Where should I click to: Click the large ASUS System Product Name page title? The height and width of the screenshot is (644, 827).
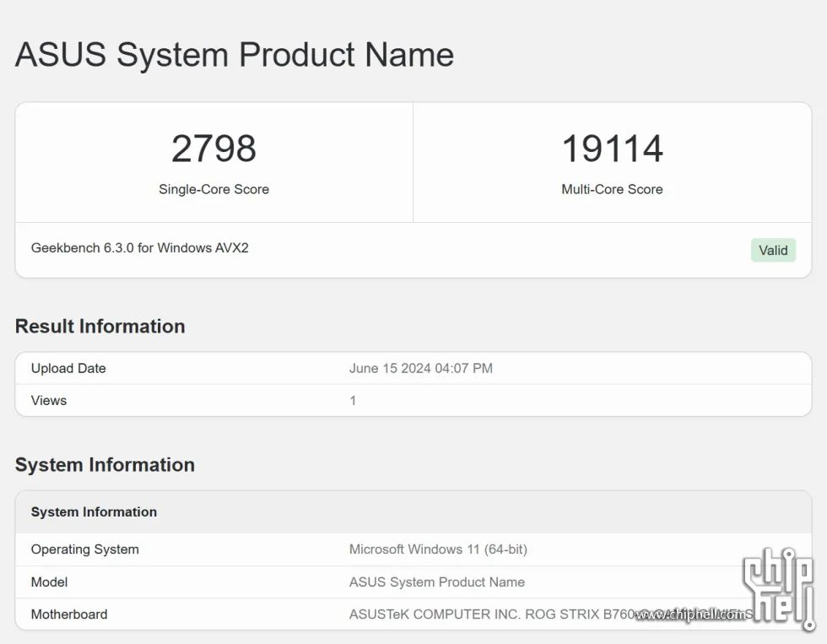[235, 54]
